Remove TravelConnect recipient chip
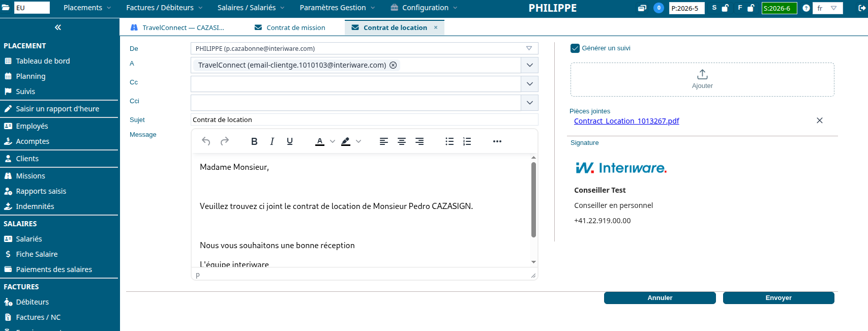Image resolution: width=868 pixels, height=331 pixels. 393,65
